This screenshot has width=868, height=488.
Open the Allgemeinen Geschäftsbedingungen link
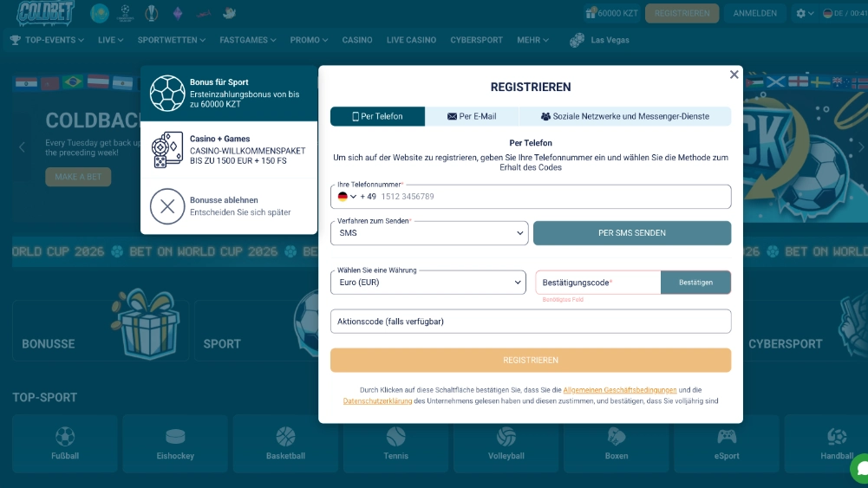coord(619,390)
